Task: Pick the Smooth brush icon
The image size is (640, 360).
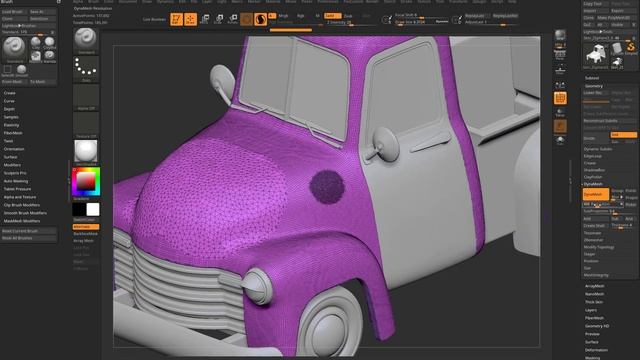Action: 22,70
